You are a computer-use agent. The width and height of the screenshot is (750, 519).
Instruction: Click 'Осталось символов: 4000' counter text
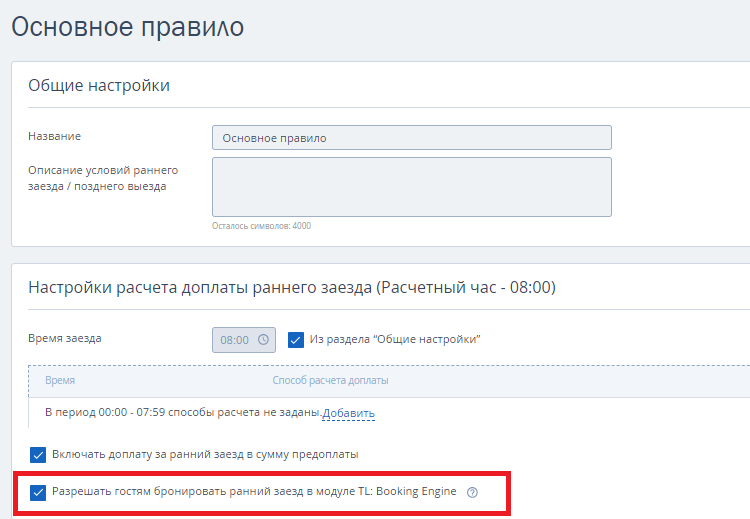pos(262,226)
